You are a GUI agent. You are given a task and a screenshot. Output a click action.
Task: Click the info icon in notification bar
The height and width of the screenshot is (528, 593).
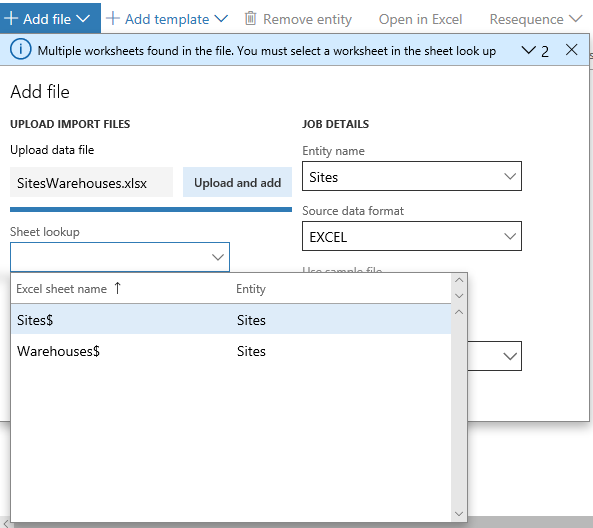[x=20, y=50]
